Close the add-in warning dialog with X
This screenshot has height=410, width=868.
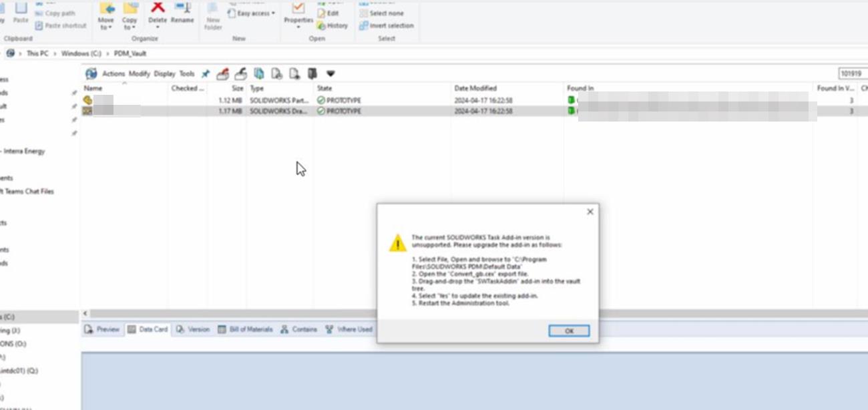[590, 212]
